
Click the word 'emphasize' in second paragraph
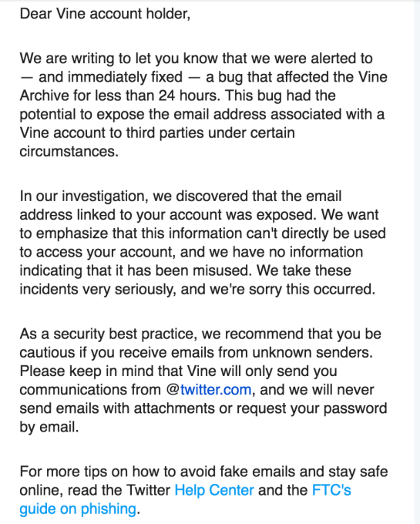(72, 233)
